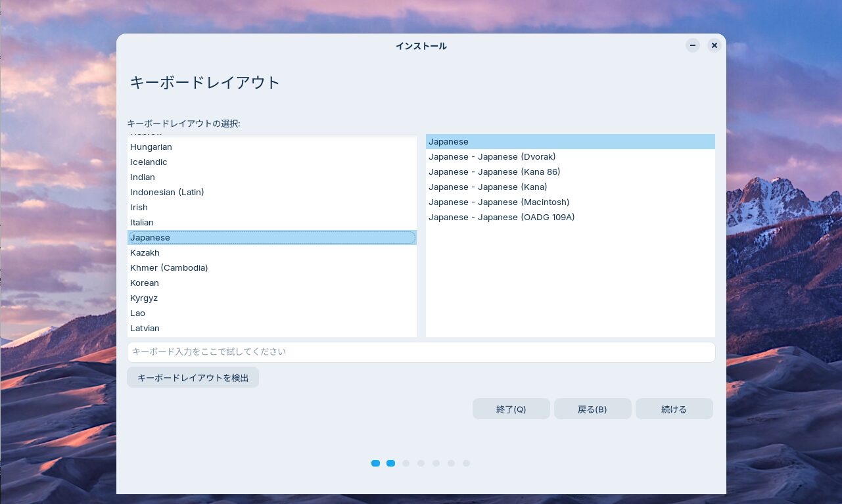Screen dimensions: 842x504
Task: Select Hungarian keyboard layout
Action: (151, 147)
